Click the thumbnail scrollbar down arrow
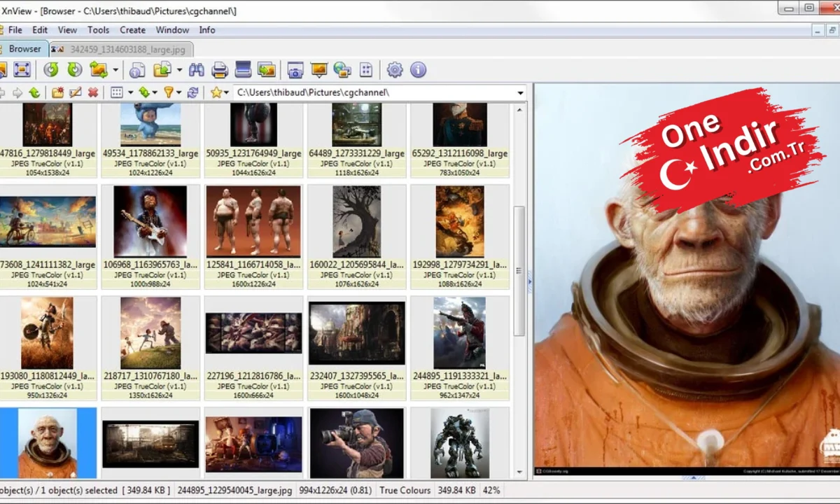 [519, 472]
